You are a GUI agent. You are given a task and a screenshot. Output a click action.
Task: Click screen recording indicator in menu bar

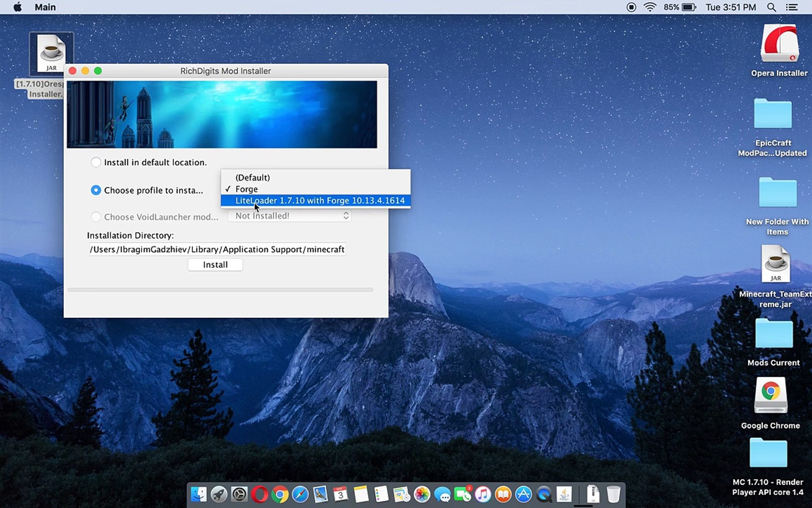[x=631, y=7]
